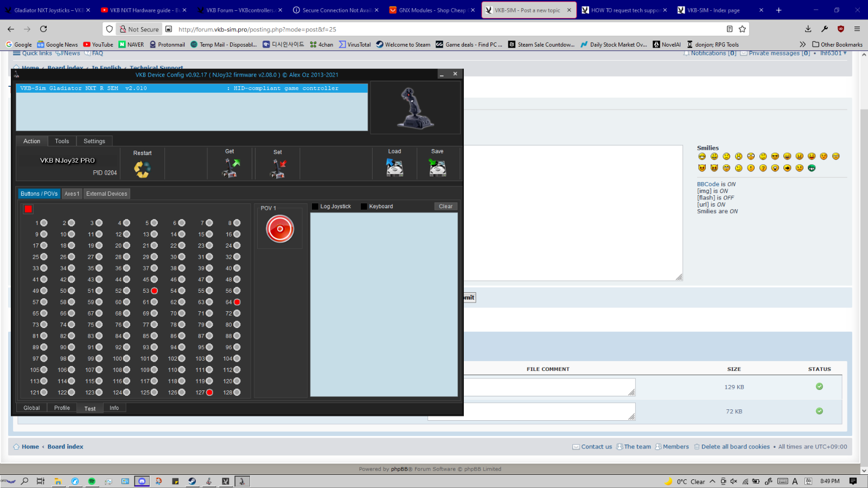The image size is (868, 488).
Task: Click the Board index link in the footer
Action: click(65, 447)
